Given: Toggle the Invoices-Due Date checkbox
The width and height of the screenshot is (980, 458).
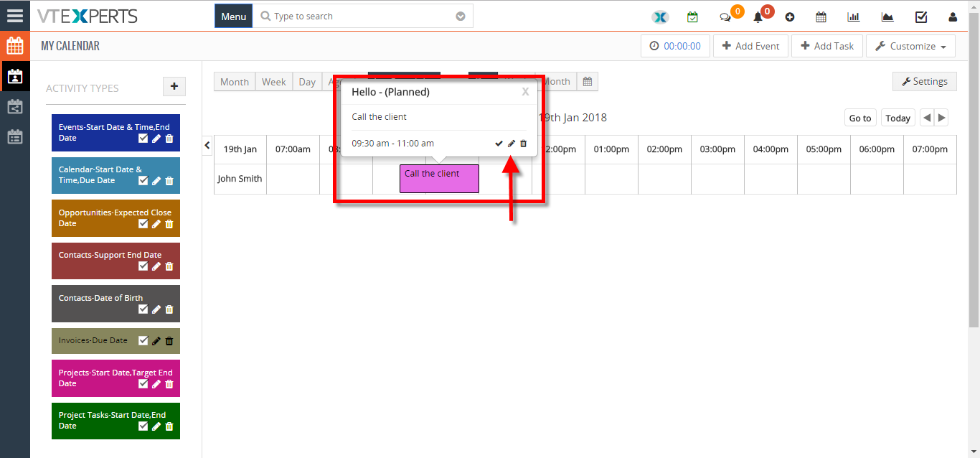Looking at the screenshot, I should 143,341.
